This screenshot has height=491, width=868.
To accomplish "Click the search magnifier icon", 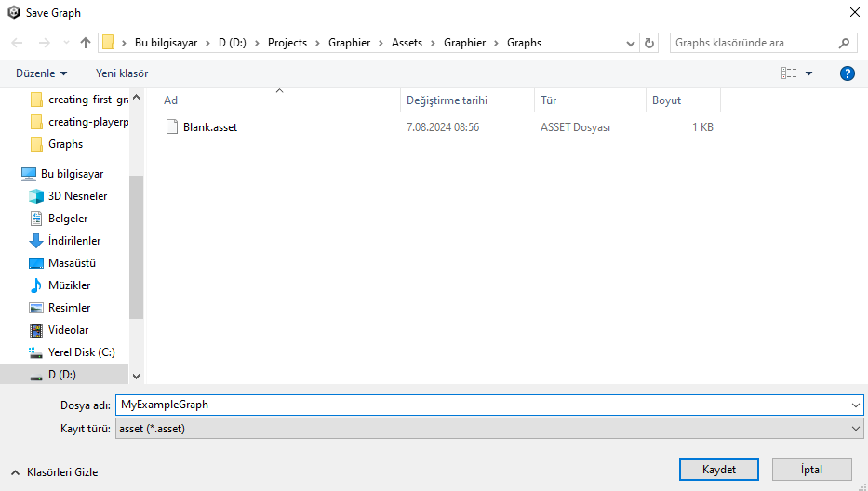I will point(844,43).
